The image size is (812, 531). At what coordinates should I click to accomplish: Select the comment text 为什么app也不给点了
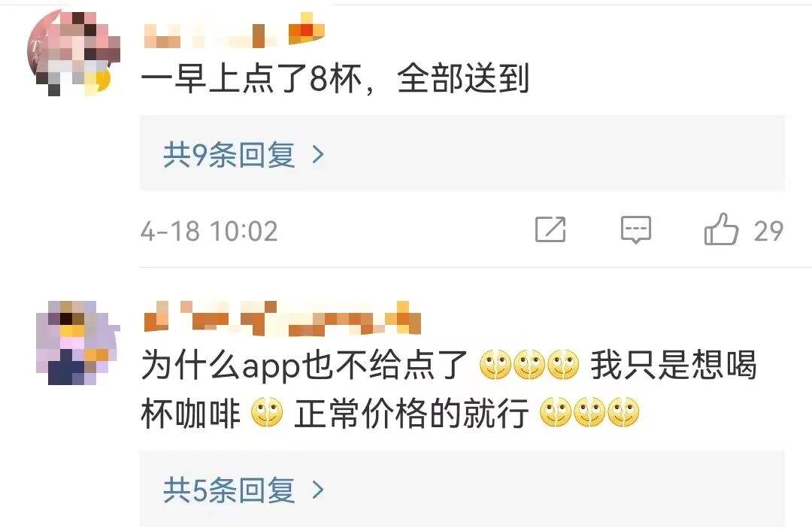click(304, 366)
